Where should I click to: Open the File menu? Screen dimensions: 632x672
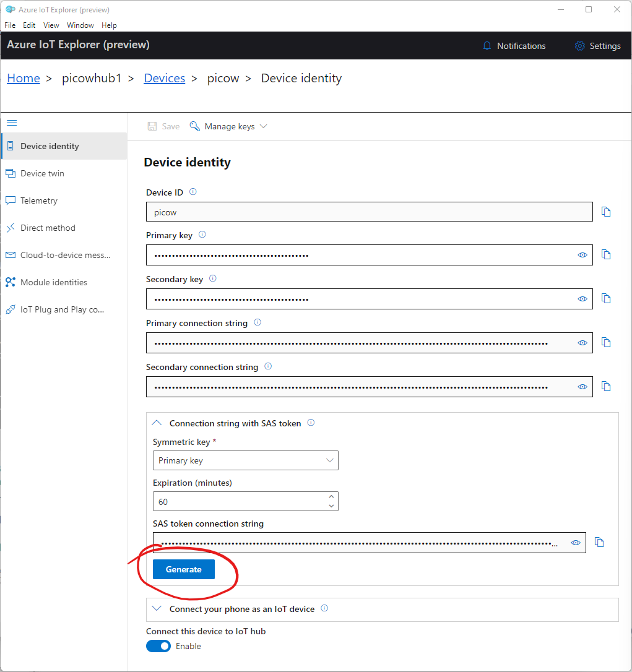pyautogui.click(x=10, y=25)
